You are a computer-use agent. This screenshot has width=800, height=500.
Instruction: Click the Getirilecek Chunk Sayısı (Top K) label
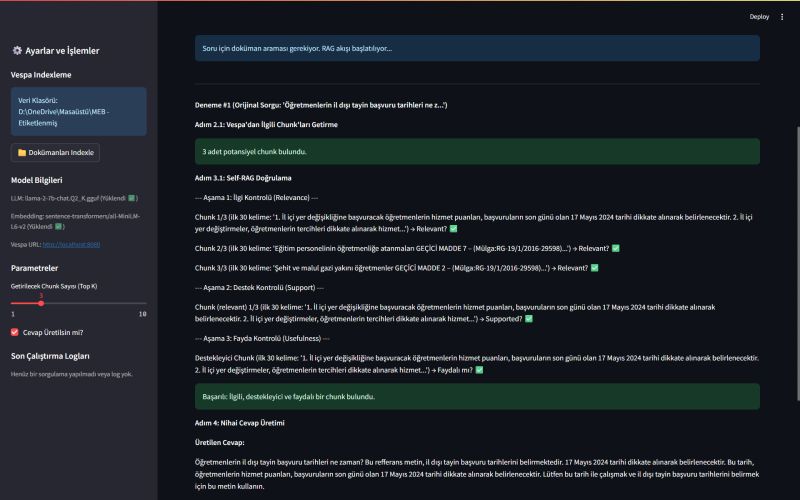54,286
